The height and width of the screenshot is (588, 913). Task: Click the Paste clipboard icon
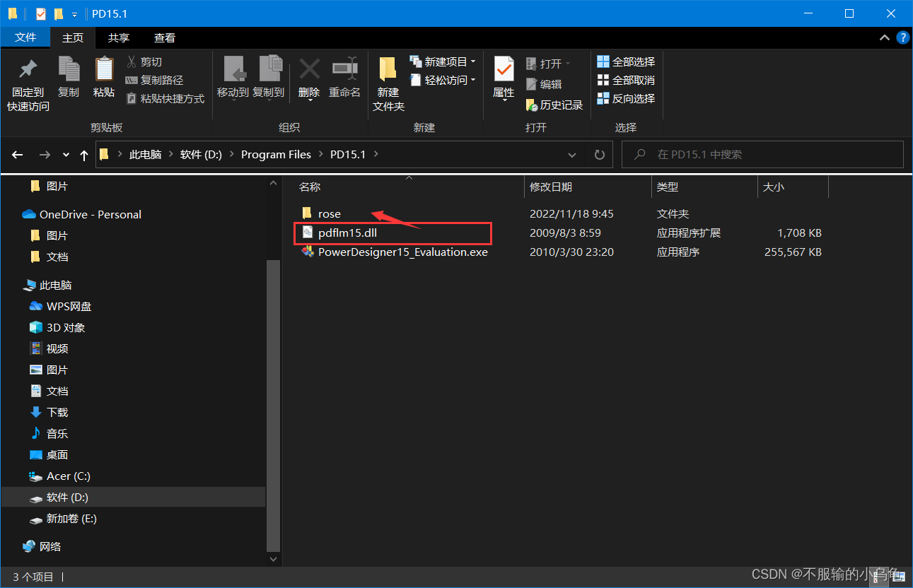click(x=104, y=69)
